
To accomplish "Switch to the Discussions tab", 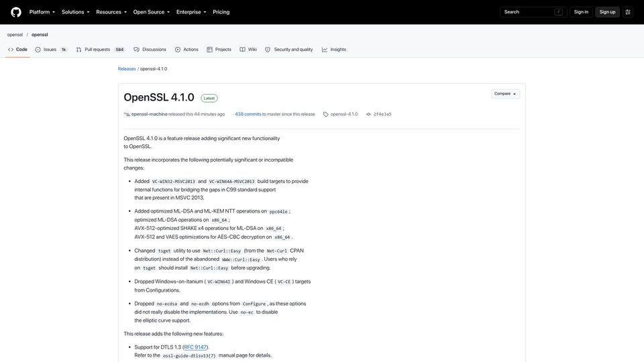I will [150, 50].
